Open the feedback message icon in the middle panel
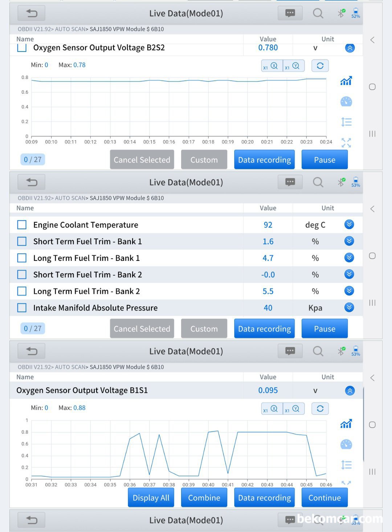The width and height of the screenshot is (392, 532). pos(290,182)
